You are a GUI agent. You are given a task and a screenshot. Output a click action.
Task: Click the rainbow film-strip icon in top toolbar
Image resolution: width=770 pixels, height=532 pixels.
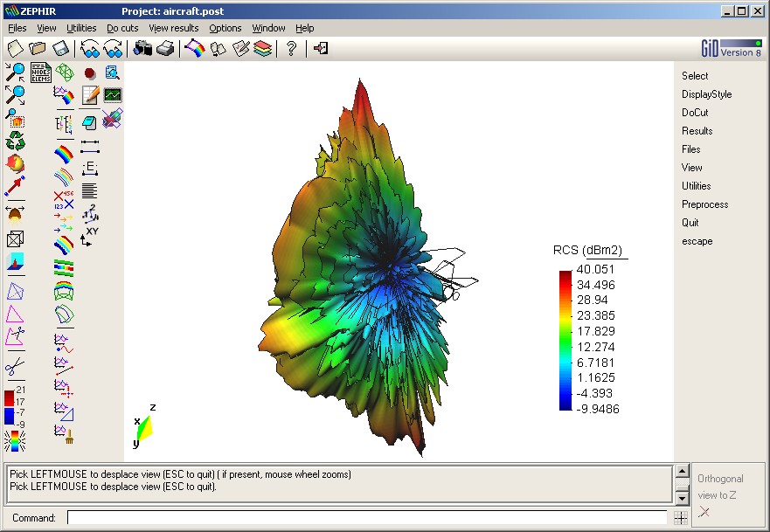point(194,48)
